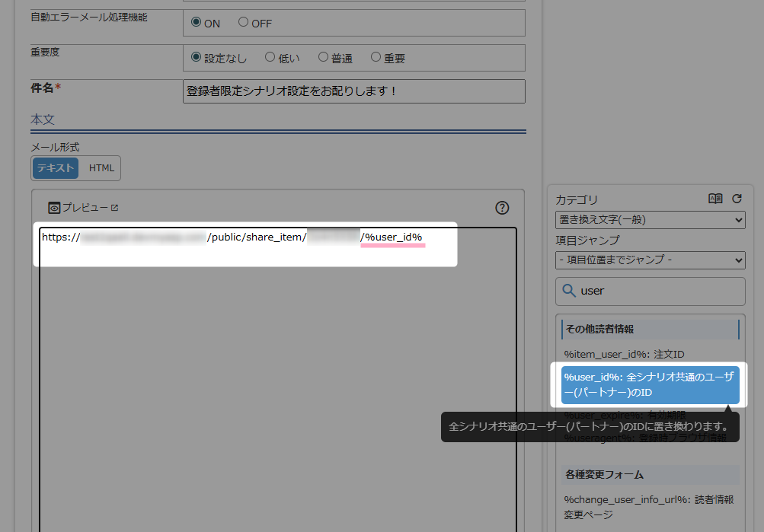Click the refresh icon beside カテゴリ
The image size is (764, 532).
[737, 199]
